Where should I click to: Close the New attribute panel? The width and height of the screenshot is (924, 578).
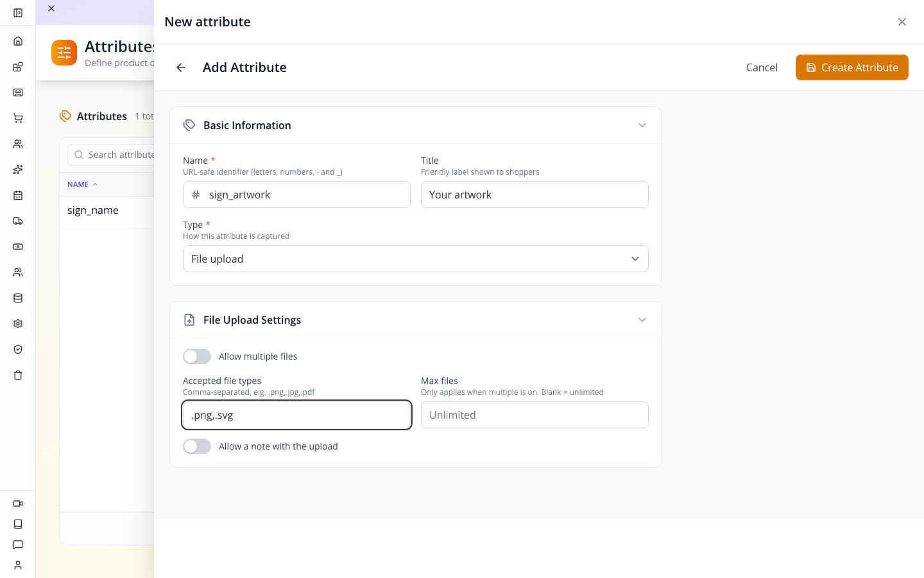pos(902,22)
